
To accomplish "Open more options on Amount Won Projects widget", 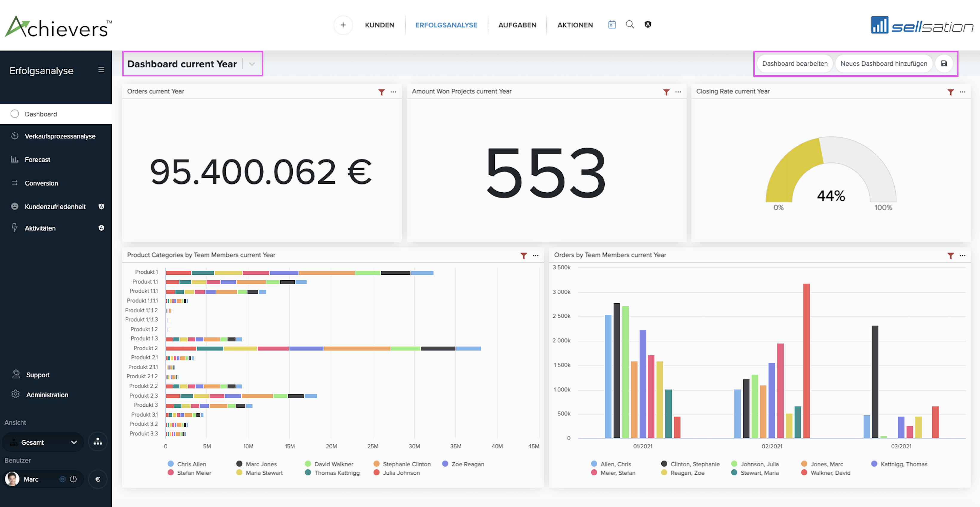I will pyautogui.click(x=678, y=92).
